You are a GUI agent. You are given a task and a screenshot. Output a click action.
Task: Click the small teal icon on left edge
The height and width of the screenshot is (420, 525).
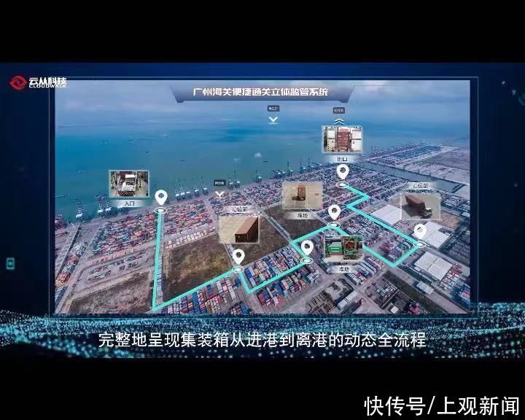(10, 264)
